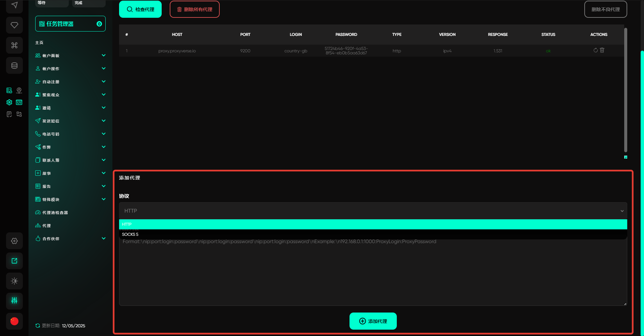This screenshot has width=644, height=336.
Task: Click the proxy table vertical scrollbar
Action: (626, 90)
